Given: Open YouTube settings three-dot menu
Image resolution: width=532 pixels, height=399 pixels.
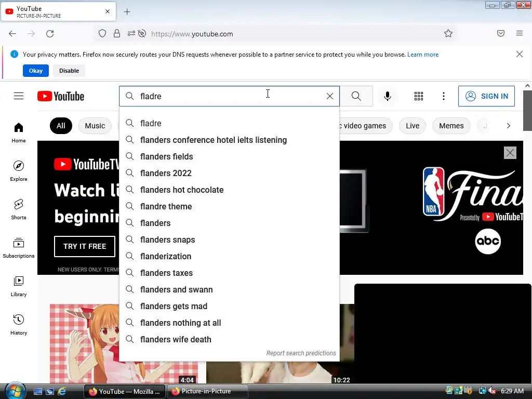Looking at the screenshot, I should pyautogui.click(x=444, y=96).
